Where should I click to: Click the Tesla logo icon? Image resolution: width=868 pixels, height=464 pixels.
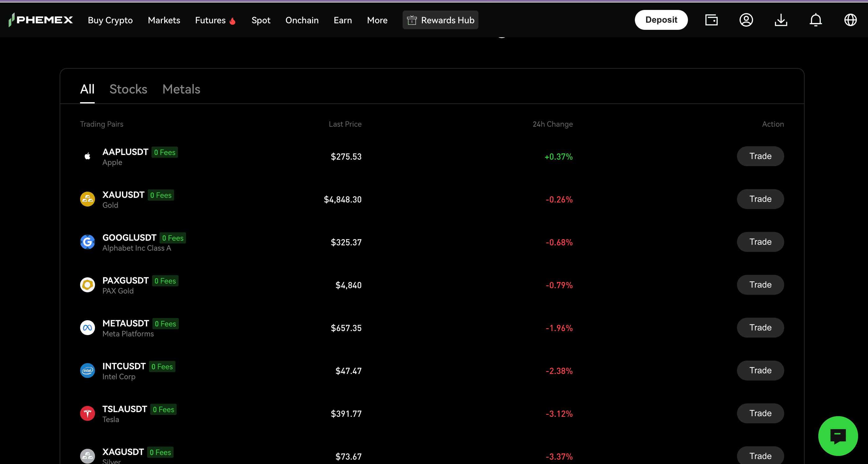(x=87, y=413)
